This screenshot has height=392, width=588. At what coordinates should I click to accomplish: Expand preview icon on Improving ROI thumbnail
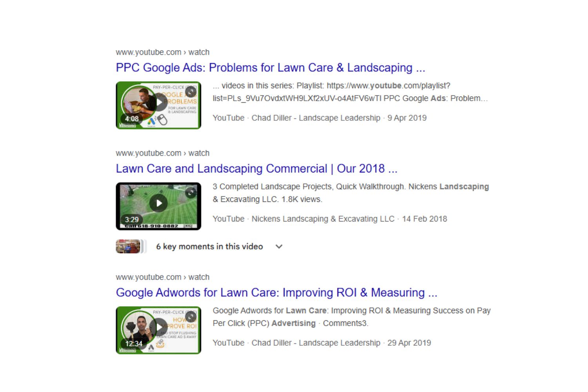click(x=191, y=316)
